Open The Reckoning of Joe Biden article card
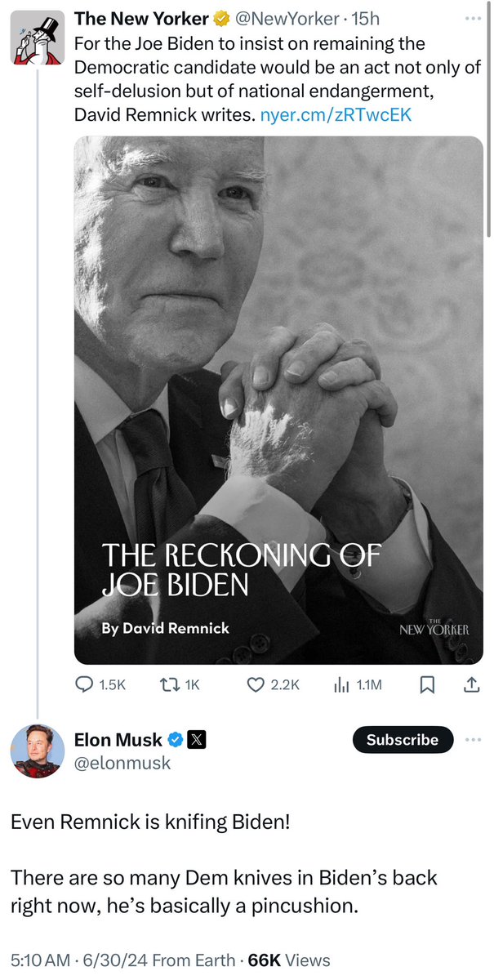The width and height of the screenshot is (494, 980). [278, 400]
